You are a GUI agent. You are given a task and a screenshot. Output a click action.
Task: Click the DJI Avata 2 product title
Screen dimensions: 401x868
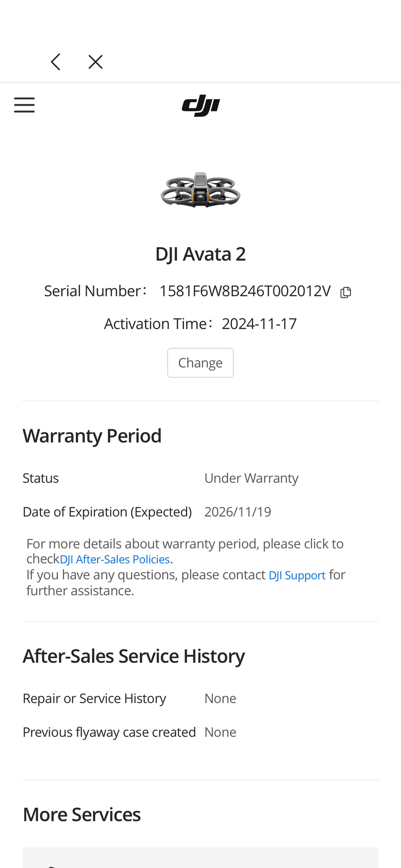(200, 254)
